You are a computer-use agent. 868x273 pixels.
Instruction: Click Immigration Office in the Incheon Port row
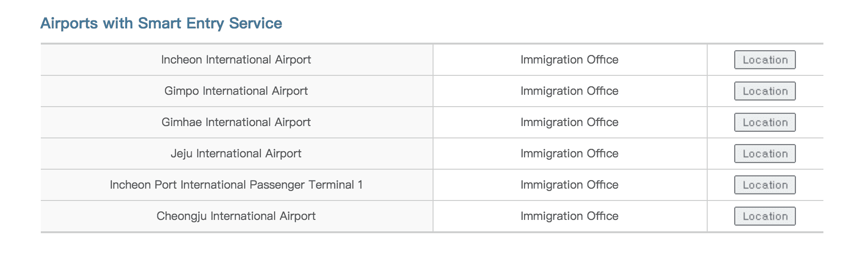569,185
